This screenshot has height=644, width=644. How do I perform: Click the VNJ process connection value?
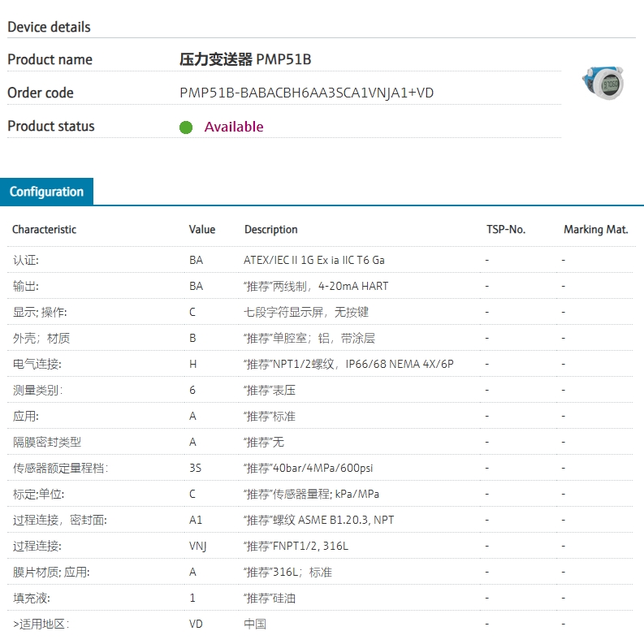click(197, 546)
